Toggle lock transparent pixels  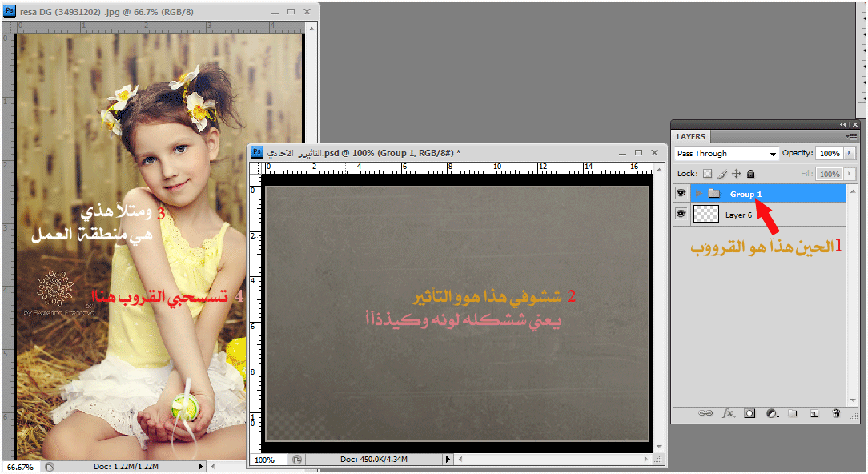coord(707,174)
